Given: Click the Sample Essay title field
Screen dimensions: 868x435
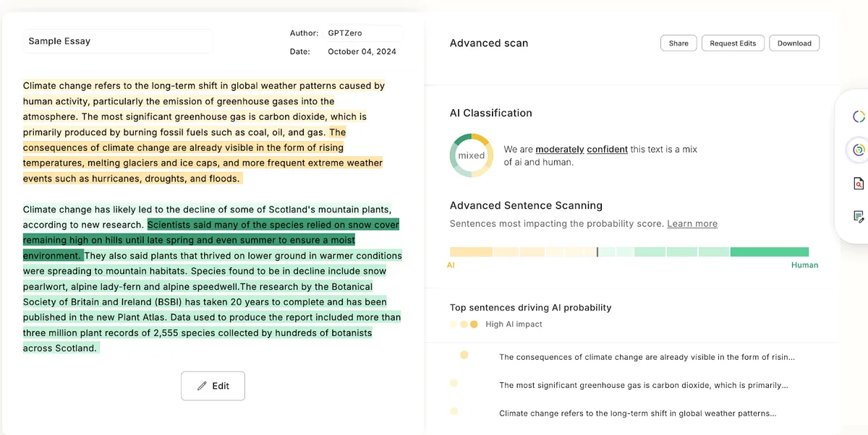Looking at the screenshot, I should (118, 41).
